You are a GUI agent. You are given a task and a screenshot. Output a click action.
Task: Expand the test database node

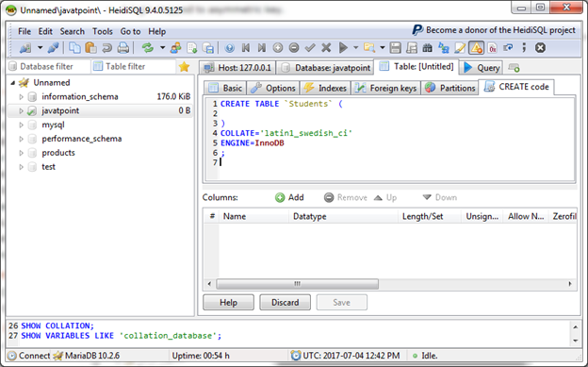(22, 167)
